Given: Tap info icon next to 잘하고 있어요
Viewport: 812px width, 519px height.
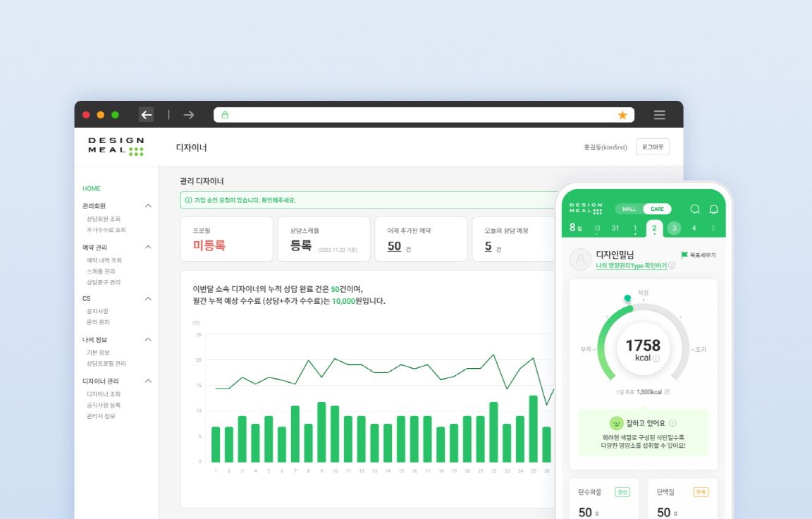Looking at the screenshot, I should 672,423.
